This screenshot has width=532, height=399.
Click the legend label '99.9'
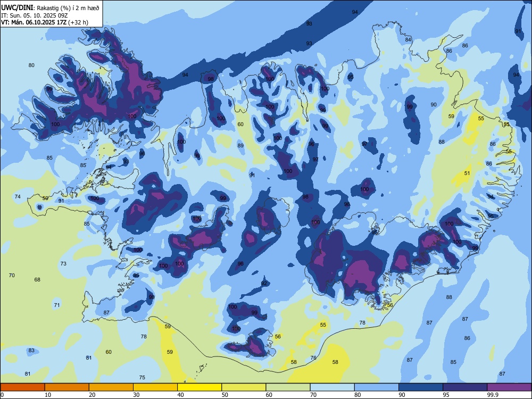tap(492, 395)
